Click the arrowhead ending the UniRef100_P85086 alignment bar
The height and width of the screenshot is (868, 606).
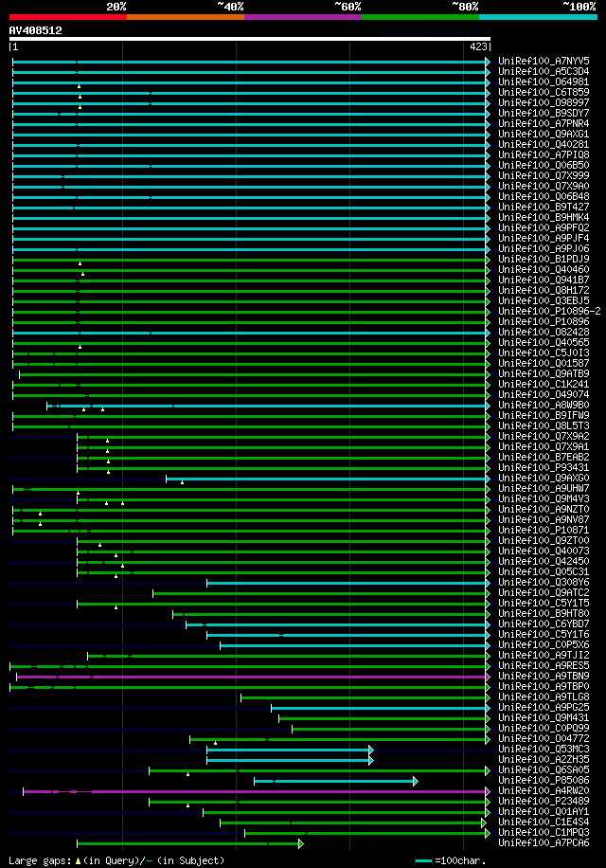(x=416, y=781)
